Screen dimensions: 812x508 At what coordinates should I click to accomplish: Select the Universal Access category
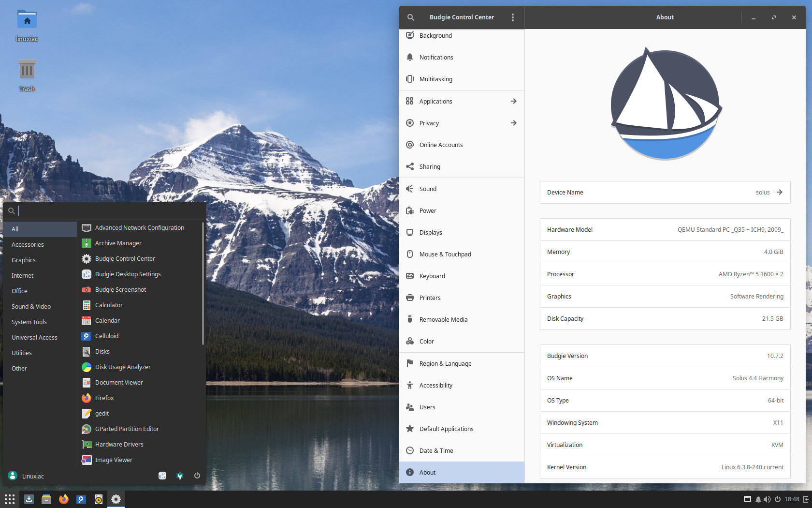pyautogui.click(x=40, y=337)
